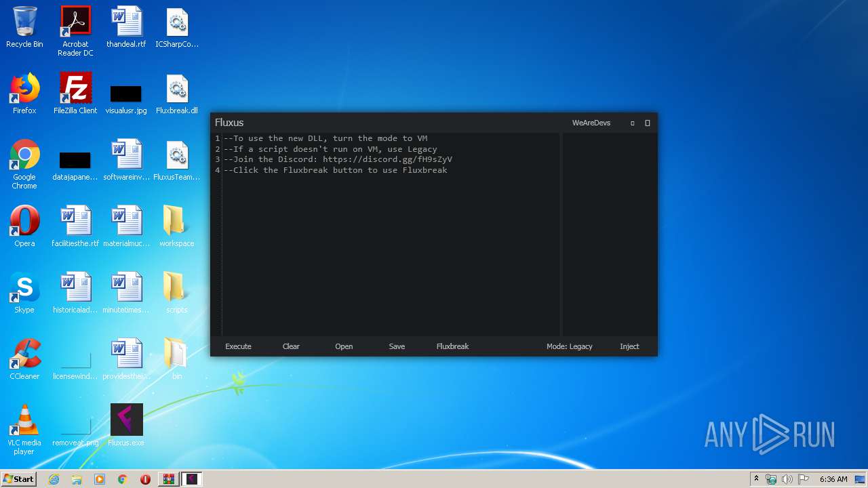Select the Skype desktop shortcut
This screenshot has width=868, height=488.
point(24,293)
